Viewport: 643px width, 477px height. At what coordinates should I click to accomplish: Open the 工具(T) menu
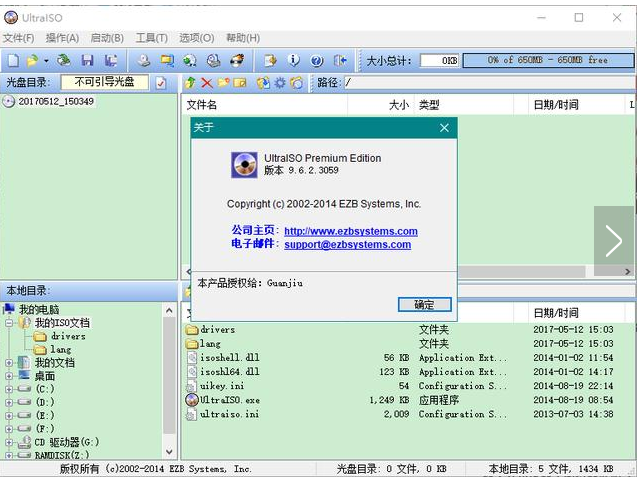(152, 38)
